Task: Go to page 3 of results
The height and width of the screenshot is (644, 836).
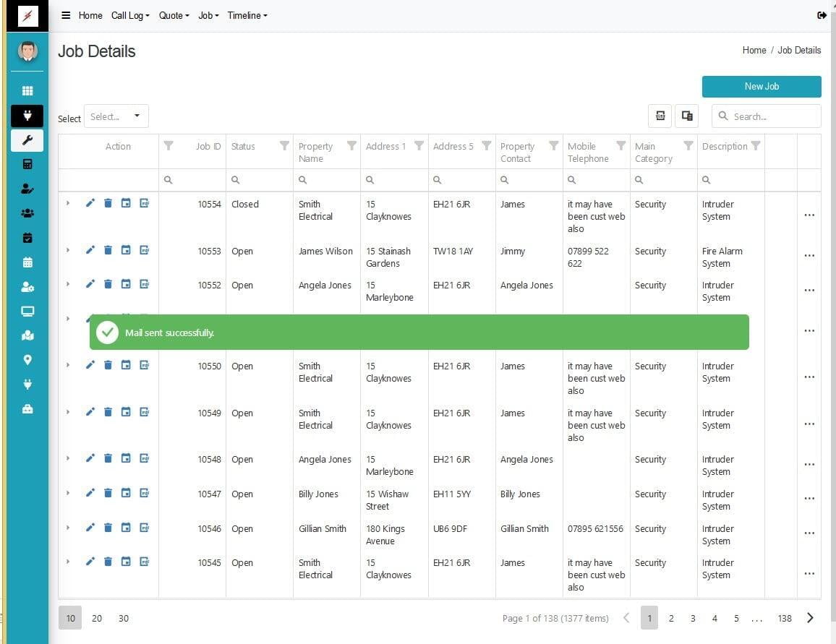Action: point(693,618)
